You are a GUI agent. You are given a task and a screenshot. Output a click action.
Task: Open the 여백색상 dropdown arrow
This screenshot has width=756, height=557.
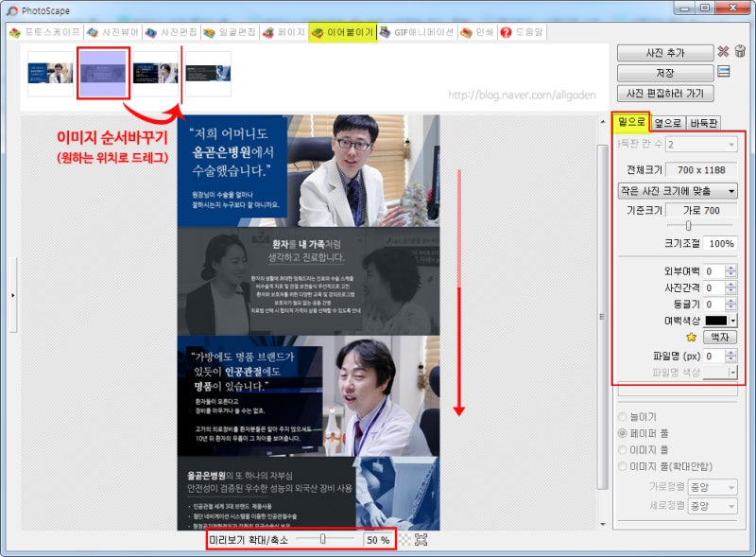pyautogui.click(x=733, y=321)
